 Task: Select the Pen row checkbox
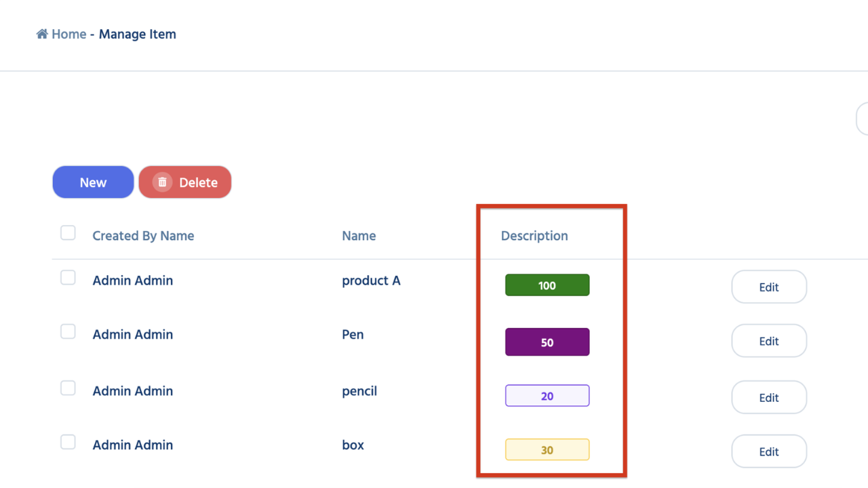pos(68,331)
